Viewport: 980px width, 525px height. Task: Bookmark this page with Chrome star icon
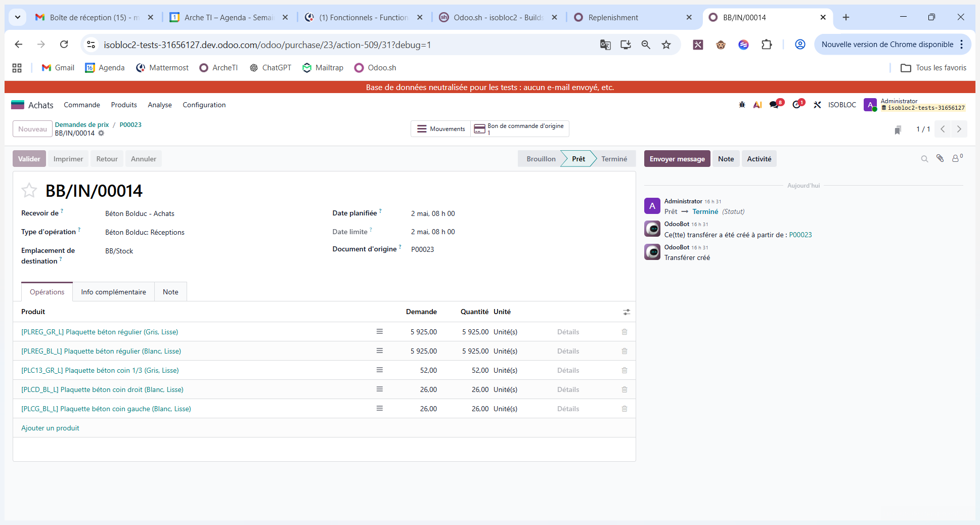[666, 45]
